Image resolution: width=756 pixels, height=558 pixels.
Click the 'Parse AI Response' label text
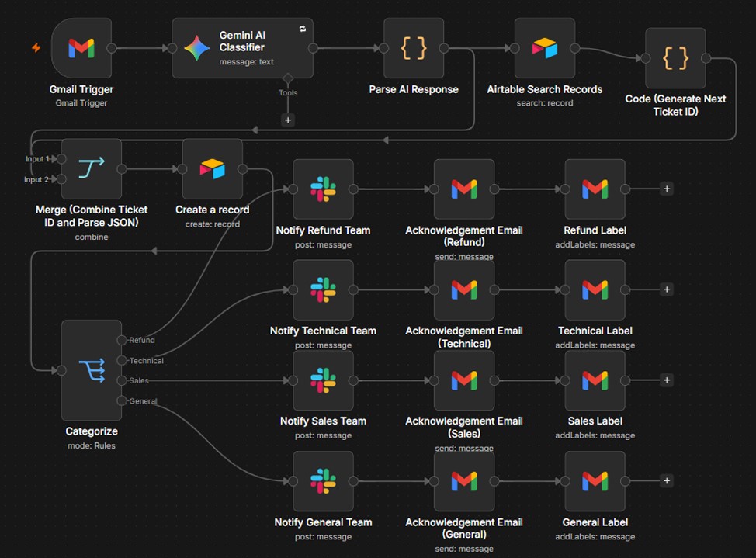(x=414, y=90)
